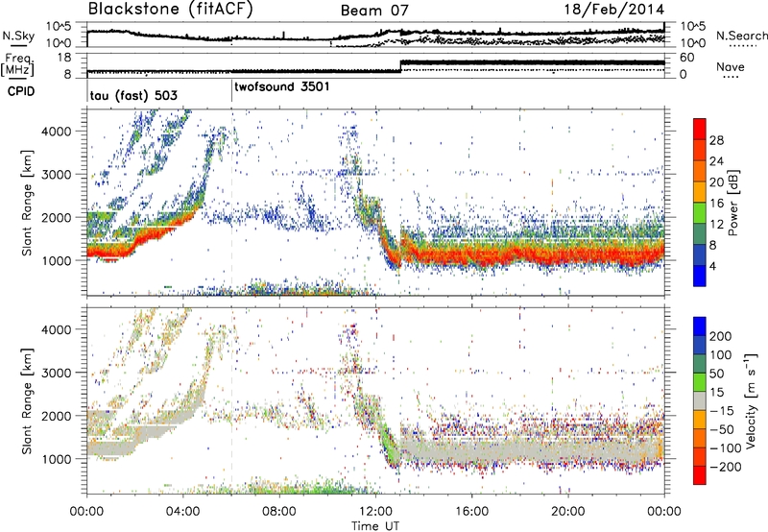Select "3000" on the Power panel axis
Image resolution: width=768 pixels, height=532 pixels.
(x=57, y=175)
